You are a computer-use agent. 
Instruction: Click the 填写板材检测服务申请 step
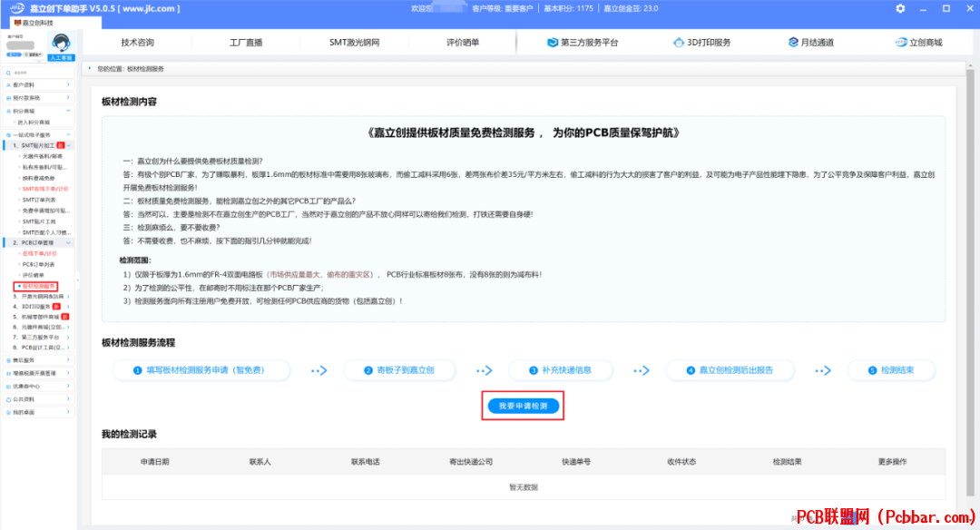(201, 370)
